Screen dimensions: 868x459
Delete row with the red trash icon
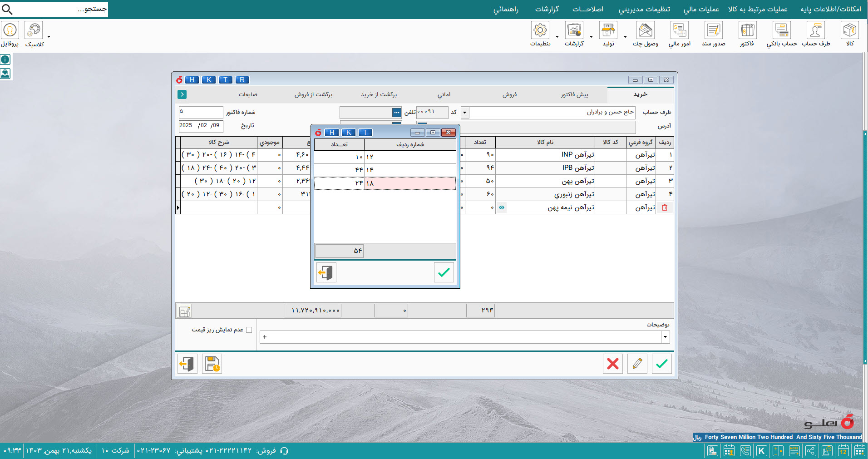pyautogui.click(x=665, y=207)
